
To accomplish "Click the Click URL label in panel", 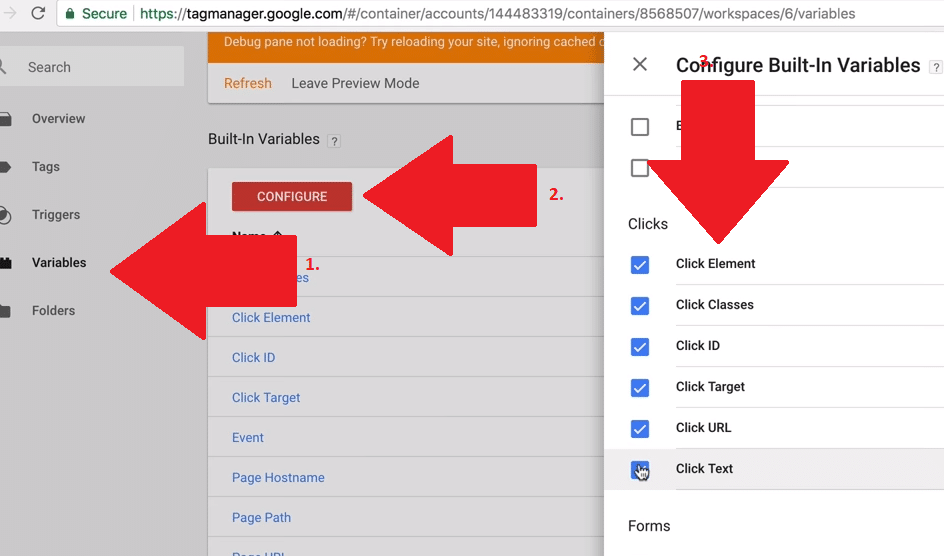I will (x=703, y=427).
